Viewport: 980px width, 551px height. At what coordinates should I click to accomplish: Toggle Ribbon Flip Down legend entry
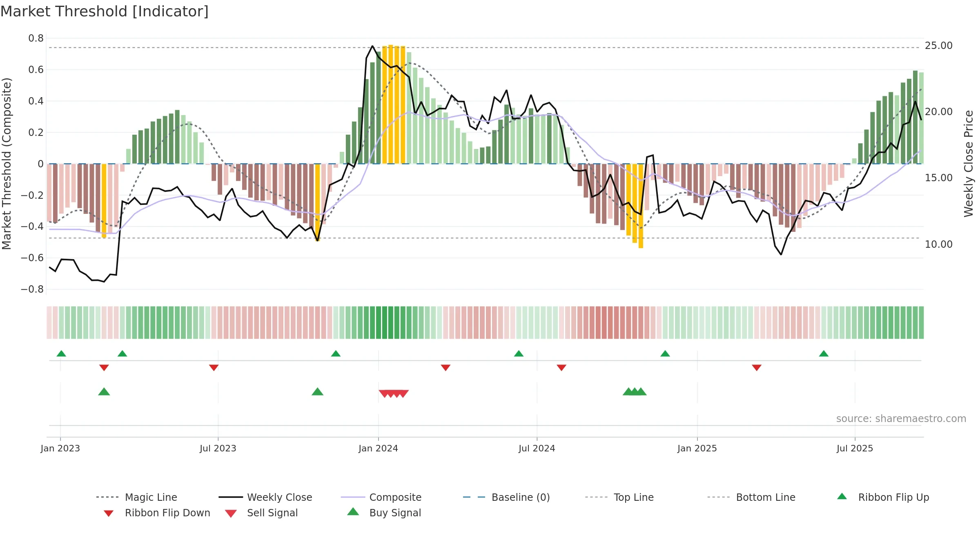(x=157, y=513)
